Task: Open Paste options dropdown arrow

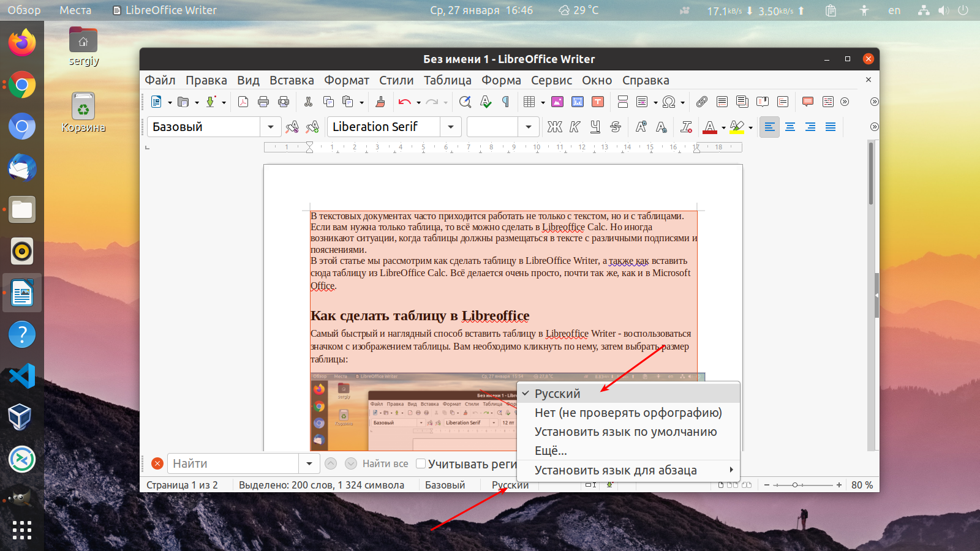Action: [x=361, y=102]
